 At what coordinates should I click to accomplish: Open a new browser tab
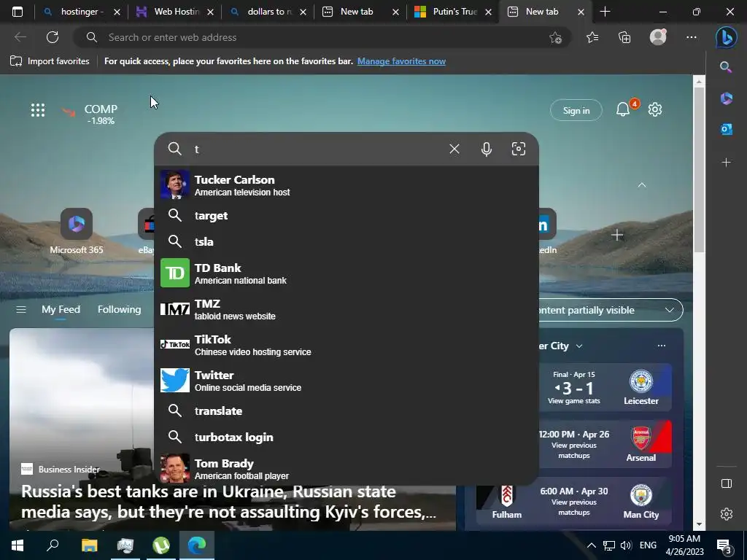(605, 12)
